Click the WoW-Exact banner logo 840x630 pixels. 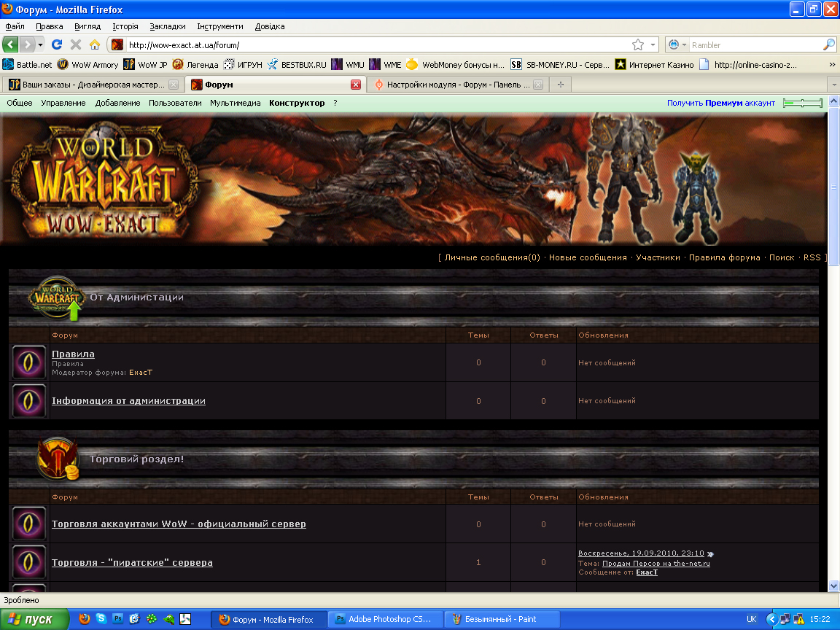pos(103,179)
